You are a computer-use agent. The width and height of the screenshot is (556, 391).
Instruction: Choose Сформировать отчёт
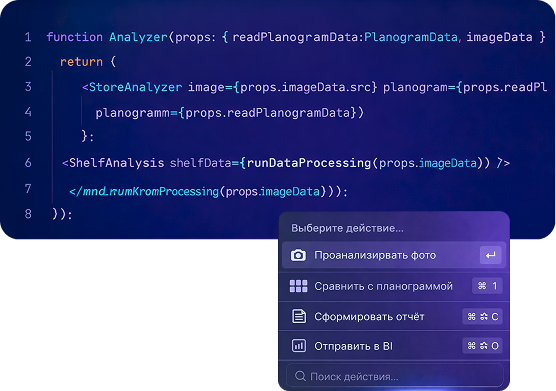394,316
